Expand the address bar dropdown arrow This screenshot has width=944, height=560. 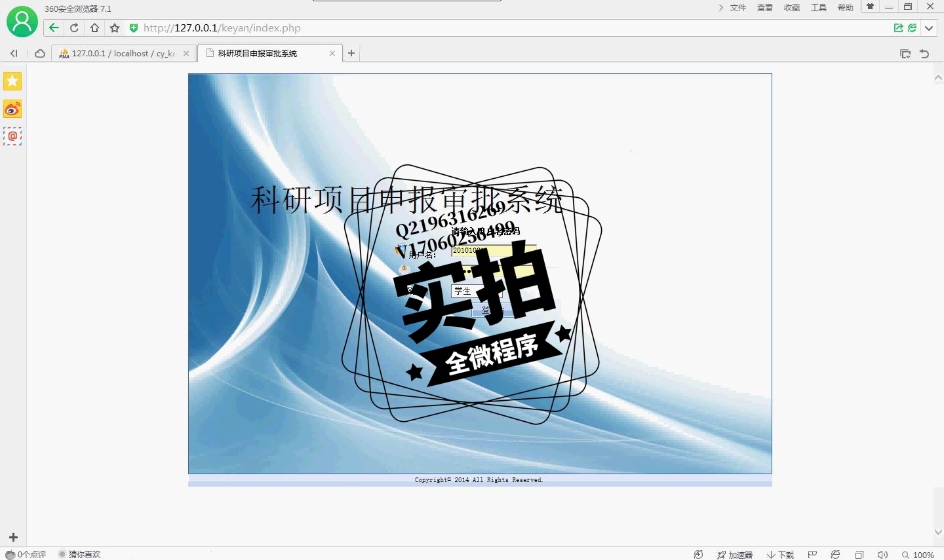tap(929, 28)
